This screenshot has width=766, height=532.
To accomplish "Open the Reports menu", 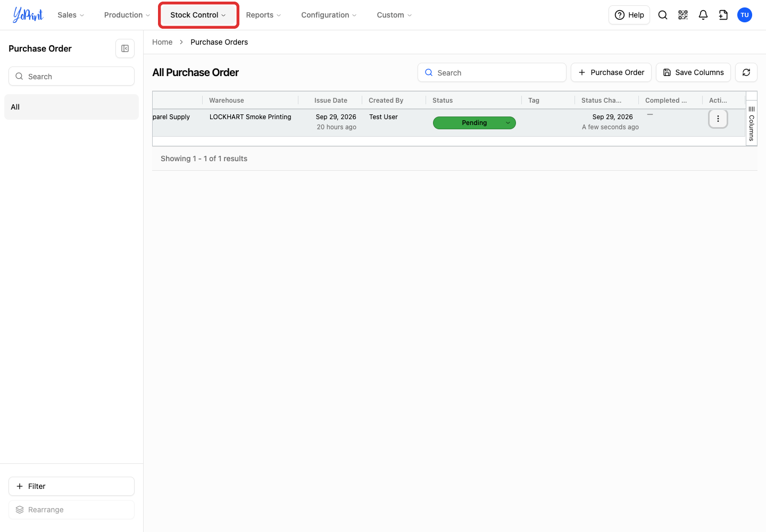I will pos(263,15).
